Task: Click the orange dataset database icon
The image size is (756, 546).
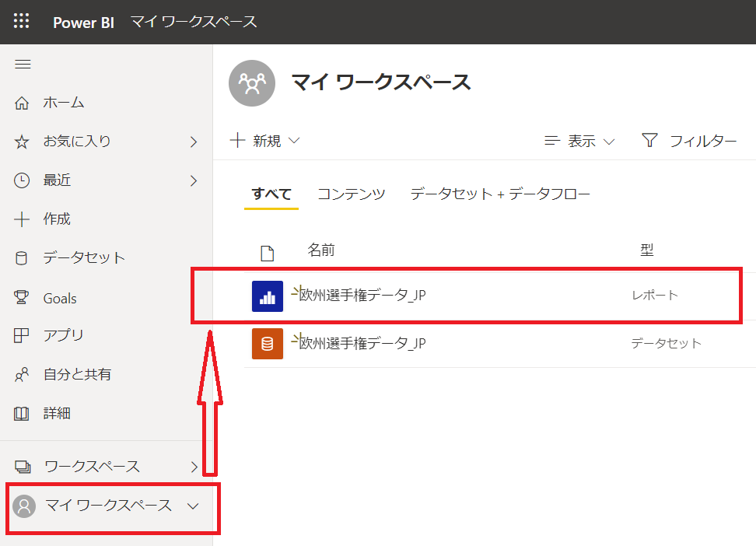Action: coord(268,344)
